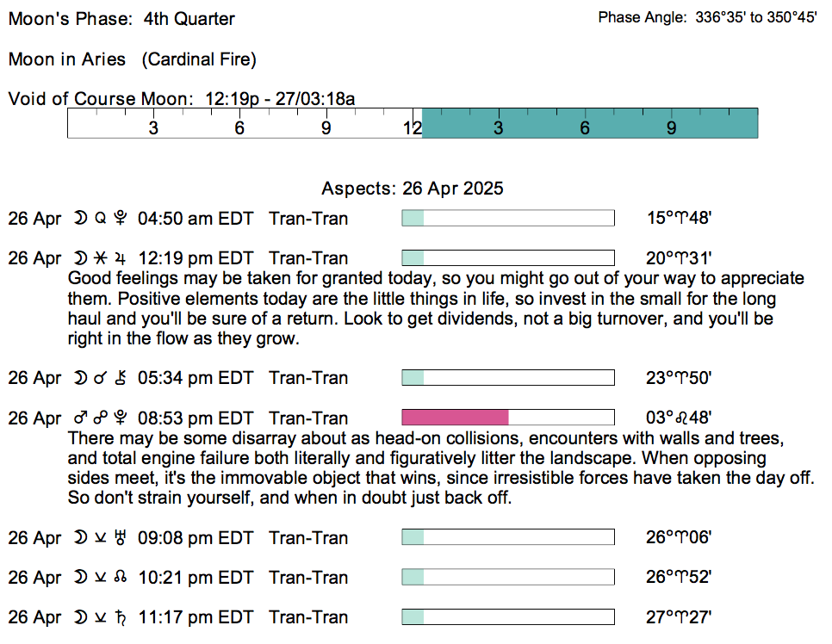Click the Moon quintile Pluto aspect glyphs
Screen dimensions: 832x644
[99, 219]
